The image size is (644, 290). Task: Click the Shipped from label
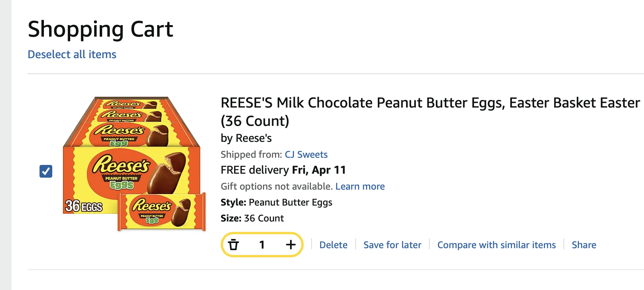pos(251,155)
